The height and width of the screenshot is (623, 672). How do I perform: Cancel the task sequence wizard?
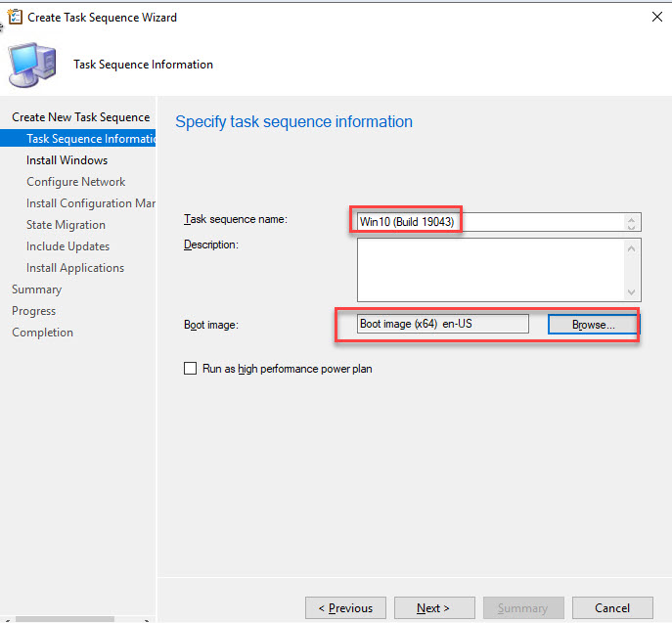(612, 607)
